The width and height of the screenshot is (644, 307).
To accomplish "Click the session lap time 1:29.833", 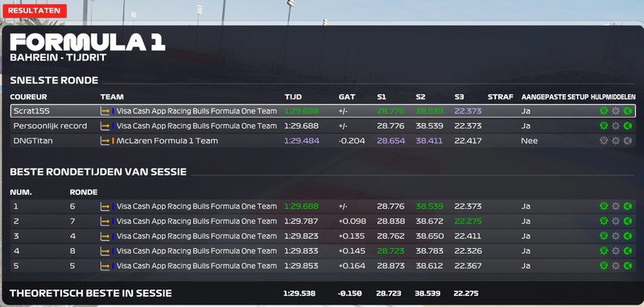I will (x=301, y=251).
